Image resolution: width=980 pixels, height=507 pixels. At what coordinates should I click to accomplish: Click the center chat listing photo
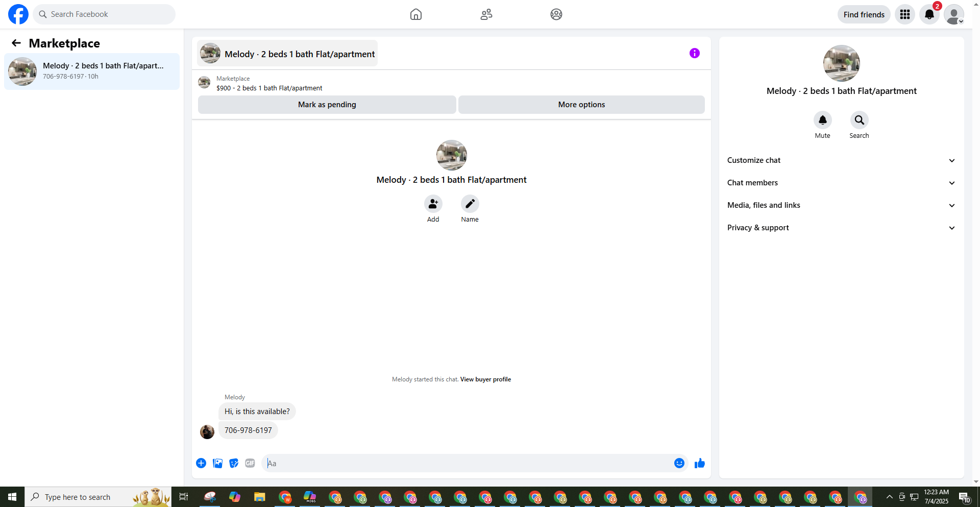click(452, 155)
